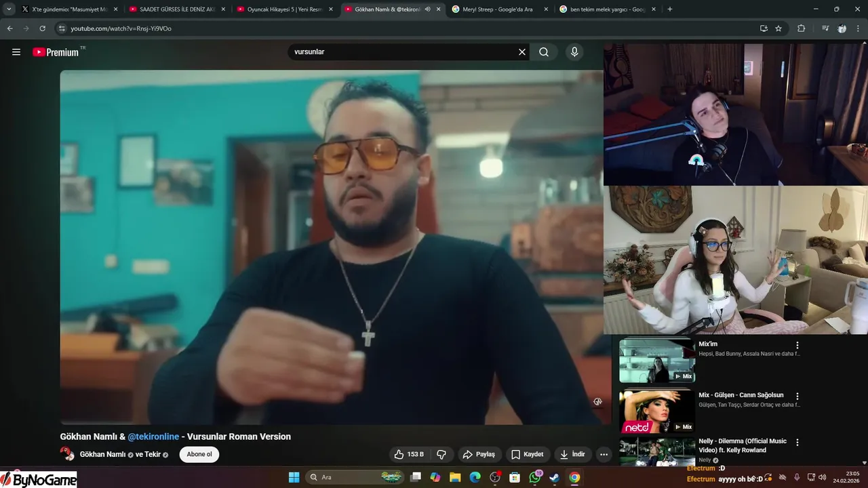Go back in browser history
The width and height of the screenshot is (868, 488).
tap(10, 28)
